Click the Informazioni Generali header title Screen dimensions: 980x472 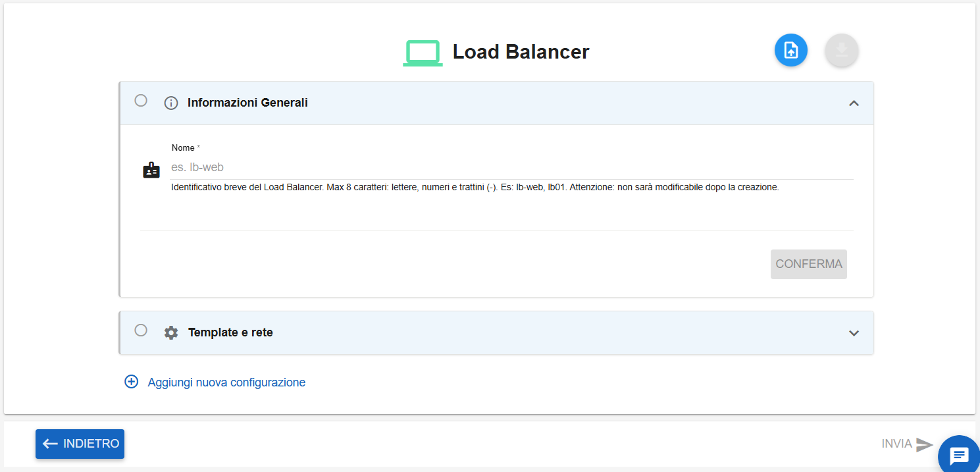click(247, 103)
